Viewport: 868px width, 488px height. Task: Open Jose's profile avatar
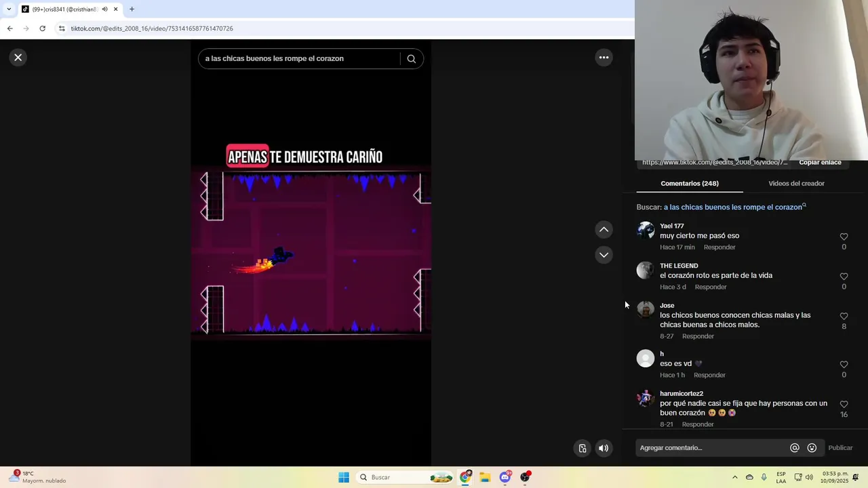[646, 310]
